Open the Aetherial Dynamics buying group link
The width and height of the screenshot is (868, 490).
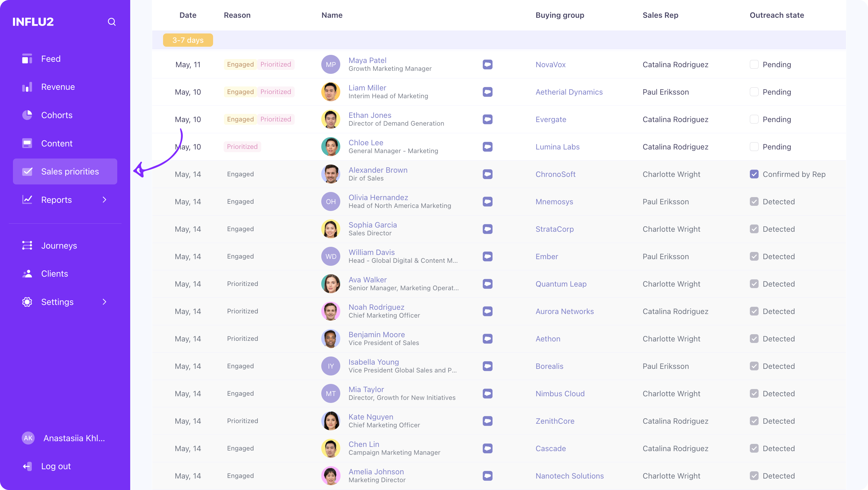[569, 92]
